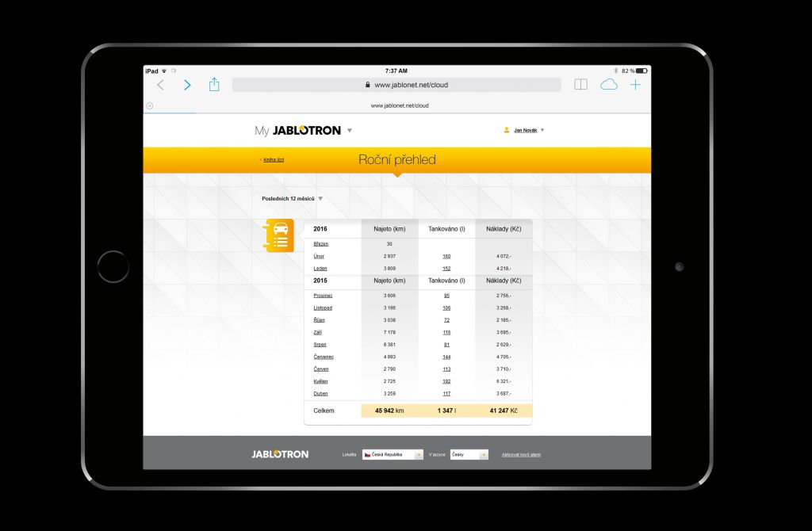
Task: Open the Prosinec month row link
Action: point(324,296)
